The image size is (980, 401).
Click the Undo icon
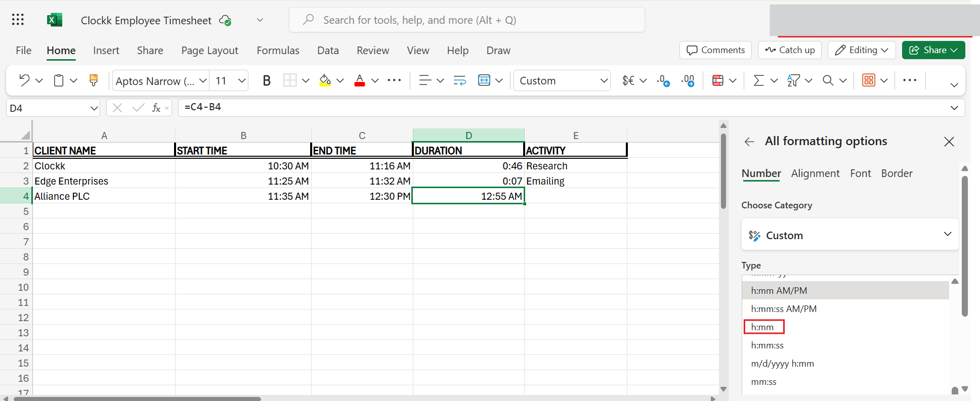pyautogui.click(x=24, y=80)
